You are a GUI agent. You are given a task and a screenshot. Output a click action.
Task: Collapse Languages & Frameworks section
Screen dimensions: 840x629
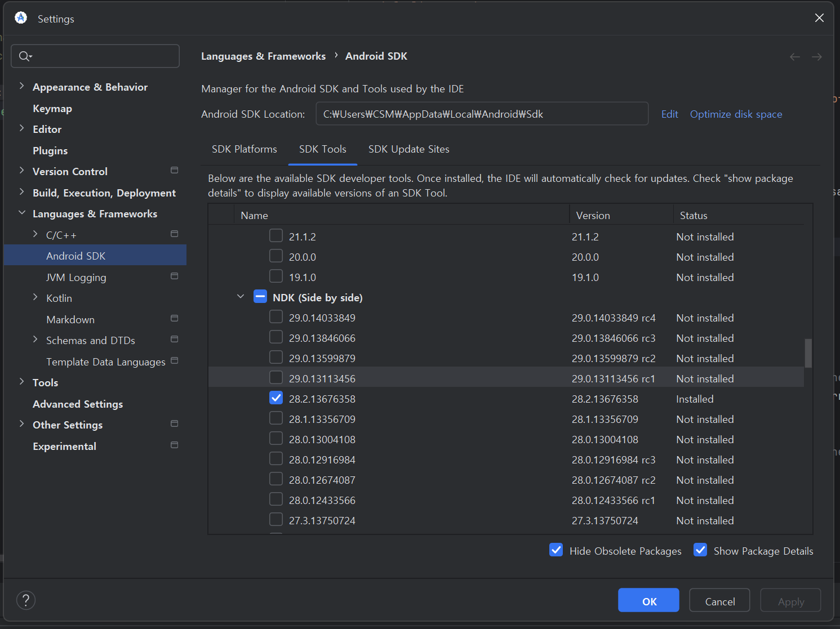click(x=22, y=213)
